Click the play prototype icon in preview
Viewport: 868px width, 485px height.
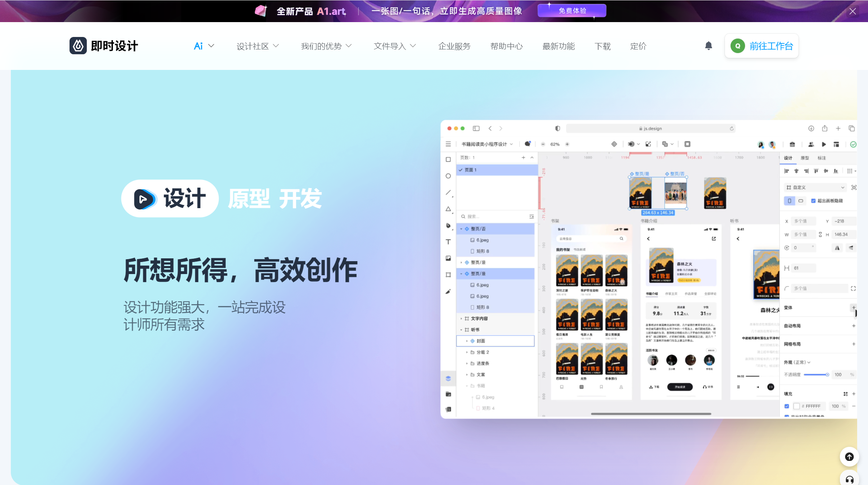coord(824,144)
